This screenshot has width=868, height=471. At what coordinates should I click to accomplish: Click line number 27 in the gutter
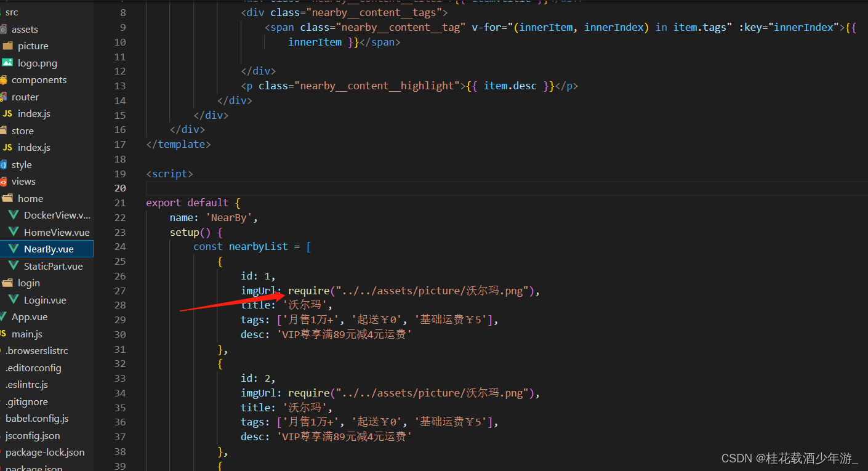(120, 291)
